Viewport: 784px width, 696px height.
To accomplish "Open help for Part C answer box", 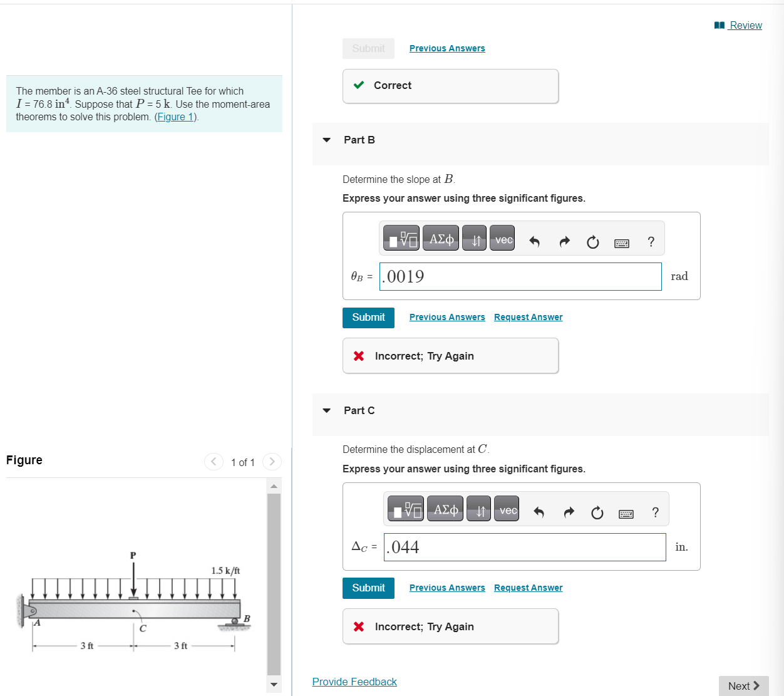I will click(656, 512).
